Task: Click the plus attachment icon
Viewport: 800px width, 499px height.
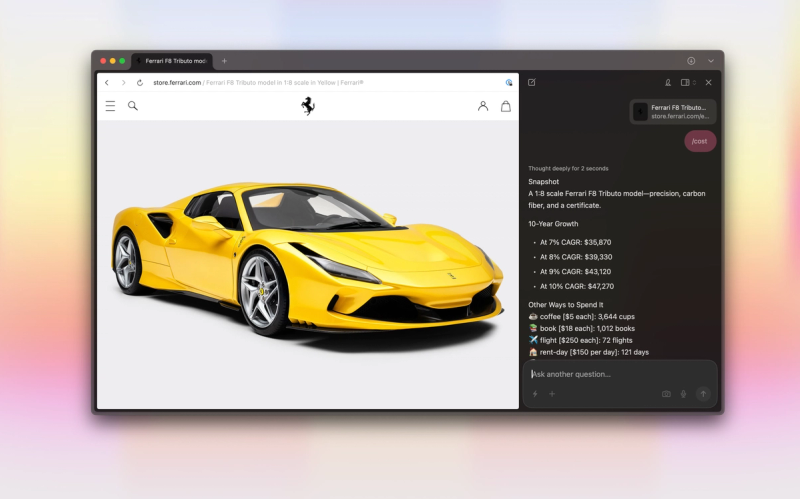Action: (x=552, y=394)
